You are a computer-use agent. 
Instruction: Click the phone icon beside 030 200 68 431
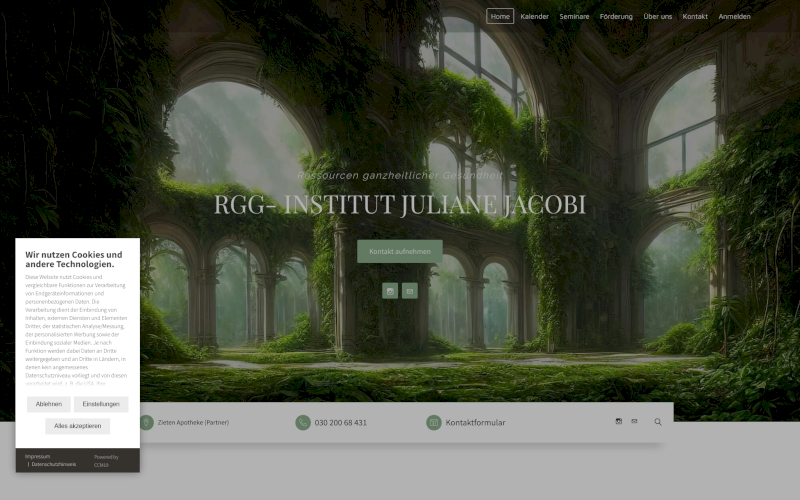coord(303,422)
